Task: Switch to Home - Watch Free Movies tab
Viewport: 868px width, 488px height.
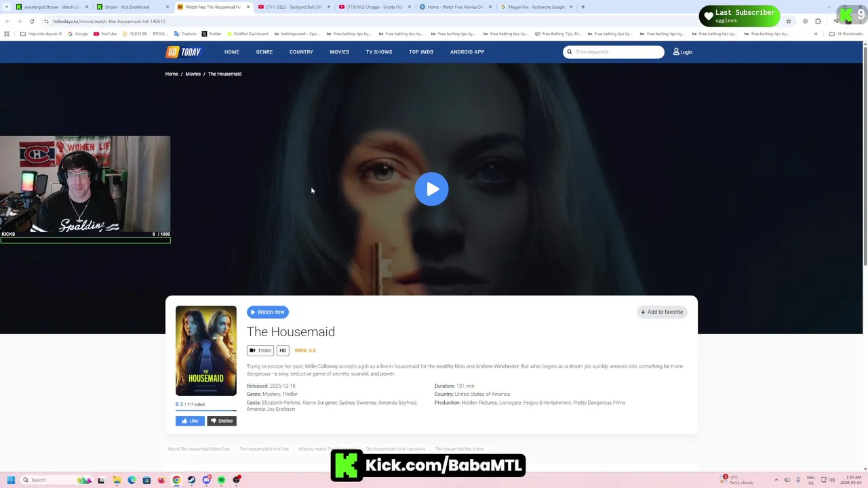Action: tap(455, 7)
